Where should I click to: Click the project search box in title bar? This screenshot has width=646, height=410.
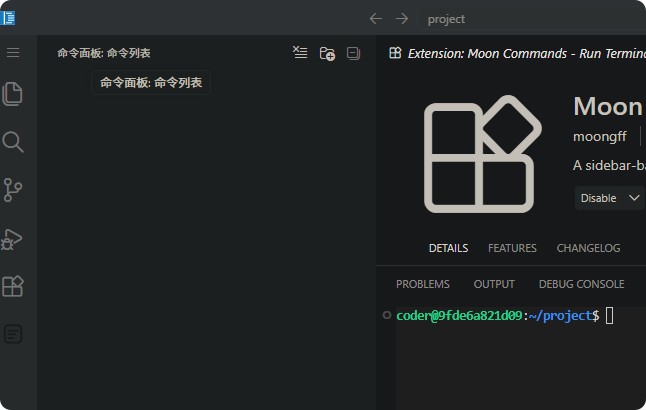coord(531,19)
